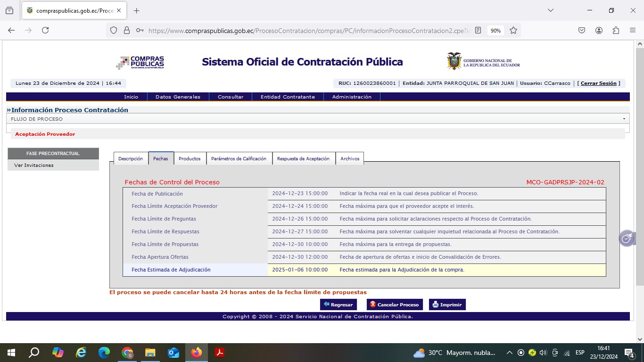Open reader view icon in address bar
644x362 pixels.
click(478, 30)
